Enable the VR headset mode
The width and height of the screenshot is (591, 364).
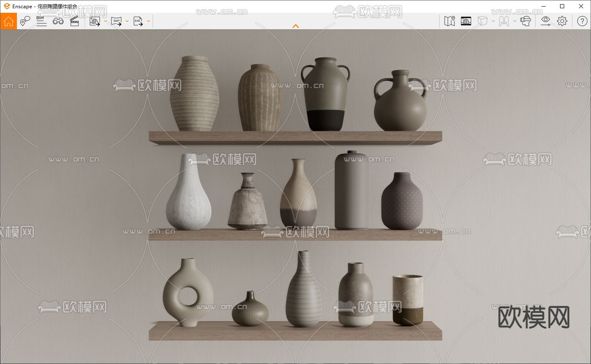[x=525, y=21]
